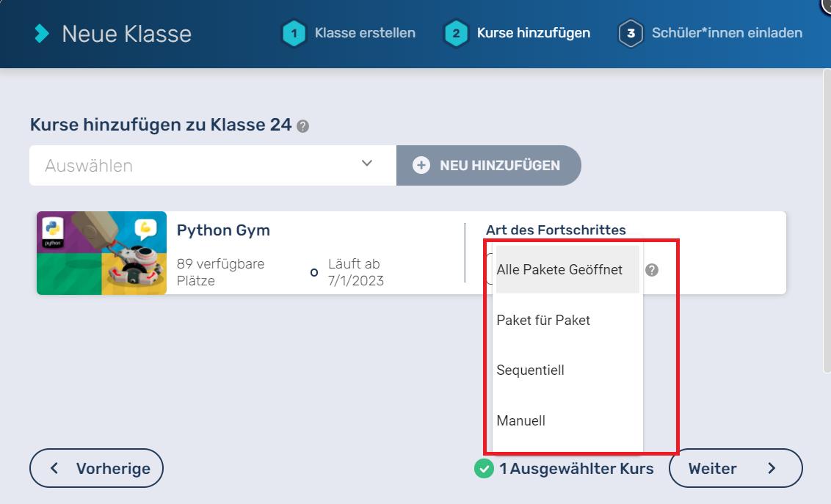Open the Auswählen course dropdown
Viewport: 831px width, 504px height.
click(198, 166)
